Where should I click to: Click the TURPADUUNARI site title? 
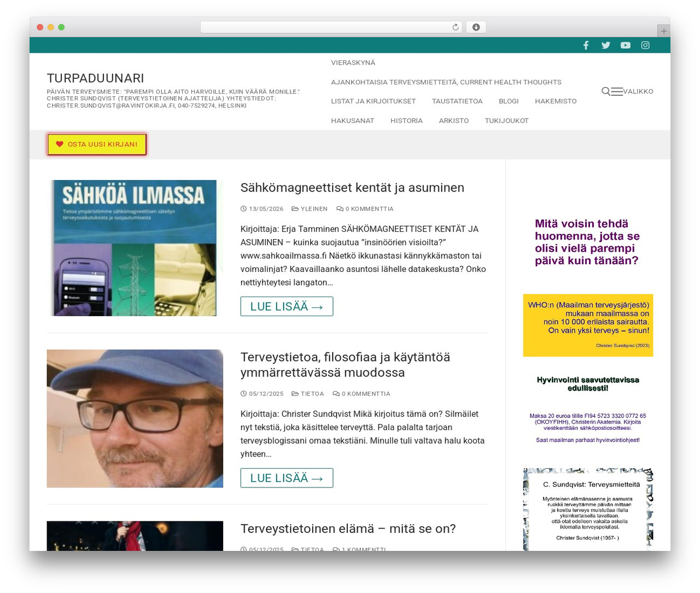point(96,78)
